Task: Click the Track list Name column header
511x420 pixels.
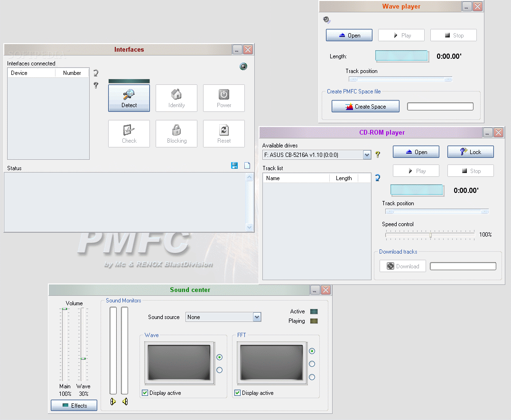Action: (x=296, y=178)
